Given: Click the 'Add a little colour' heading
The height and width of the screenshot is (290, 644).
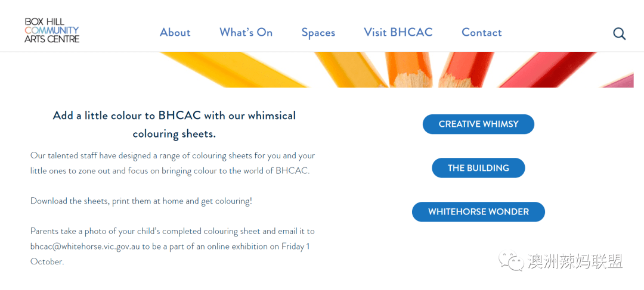Looking at the screenshot, I should coord(174,124).
